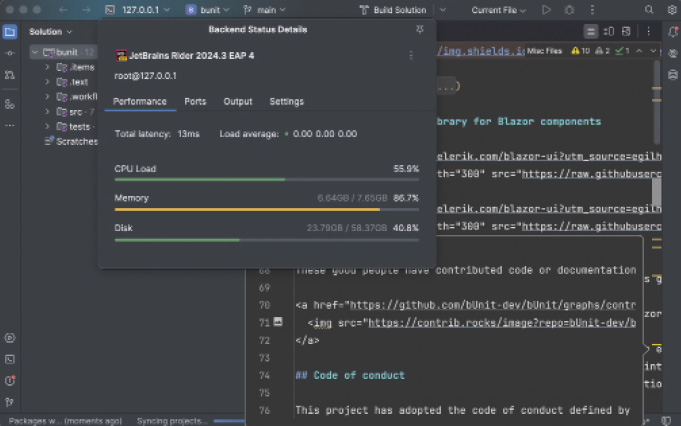
Task: Open the Structure tool window icon
Action: (x=10, y=104)
